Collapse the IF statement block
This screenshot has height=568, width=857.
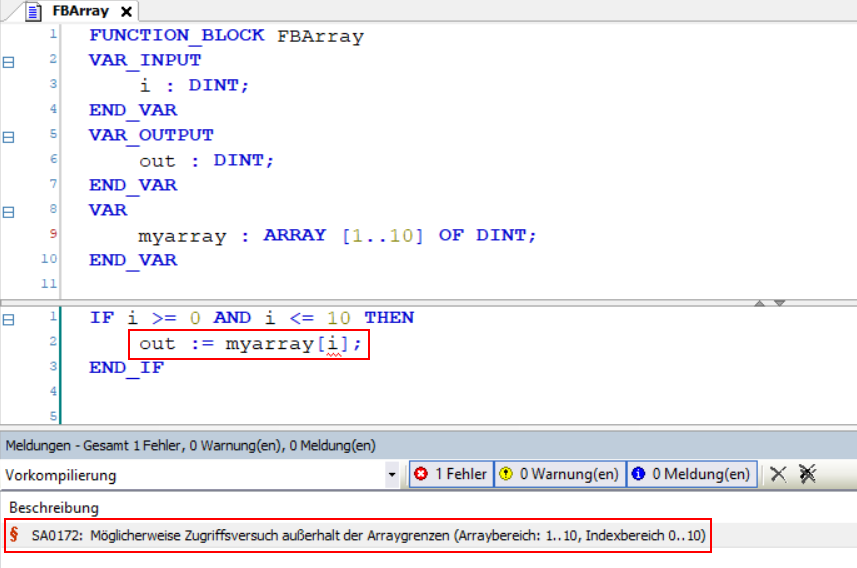pyautogui.click(x=9, y=320)
